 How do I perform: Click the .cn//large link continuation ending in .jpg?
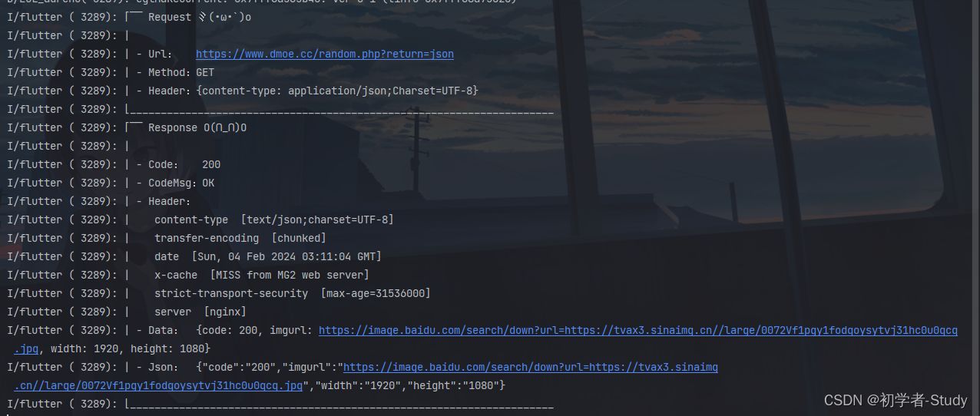pyautogui.click(x=158, y=385)
